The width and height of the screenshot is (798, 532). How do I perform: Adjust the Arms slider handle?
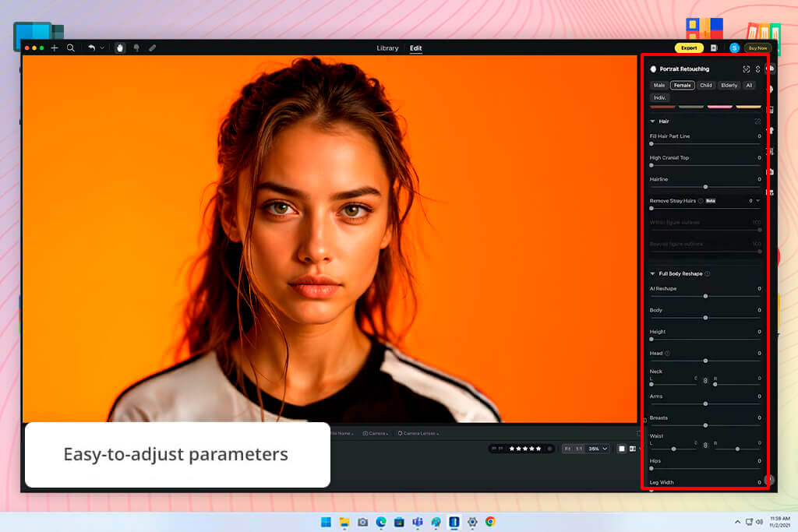[705, 403]
